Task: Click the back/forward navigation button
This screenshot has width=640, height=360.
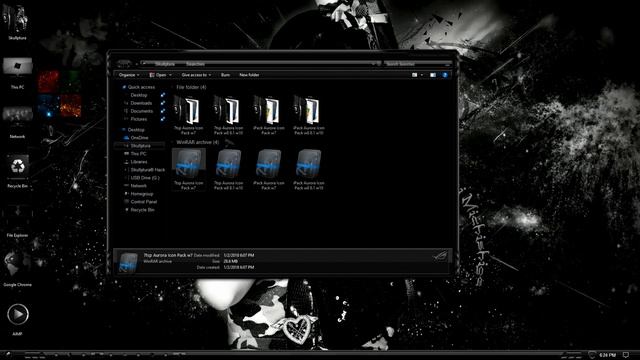Action: 124,64
